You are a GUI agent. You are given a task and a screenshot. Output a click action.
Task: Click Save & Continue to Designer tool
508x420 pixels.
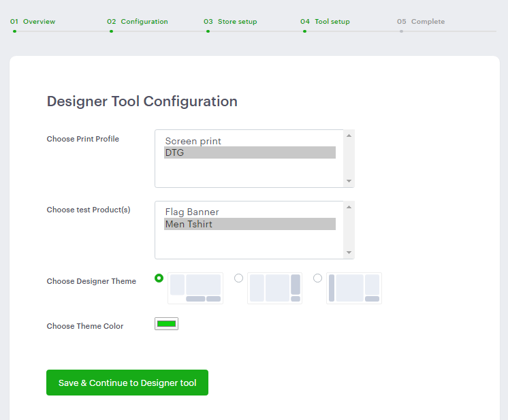tap(127, 383)
